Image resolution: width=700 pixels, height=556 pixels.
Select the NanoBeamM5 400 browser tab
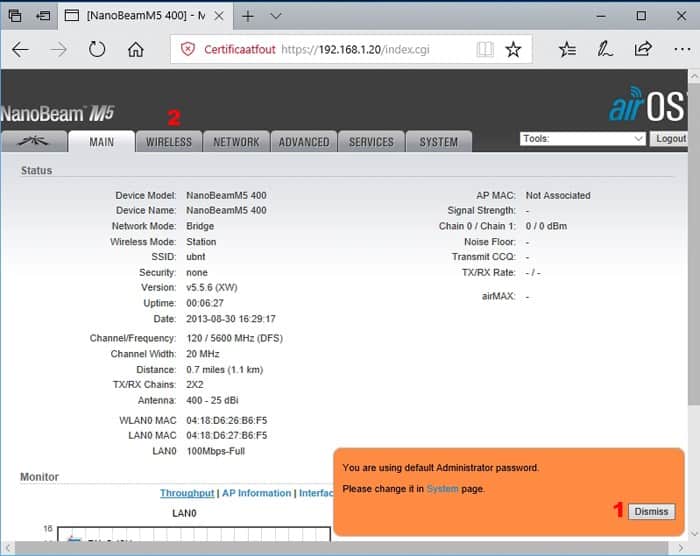click(146, 16)
